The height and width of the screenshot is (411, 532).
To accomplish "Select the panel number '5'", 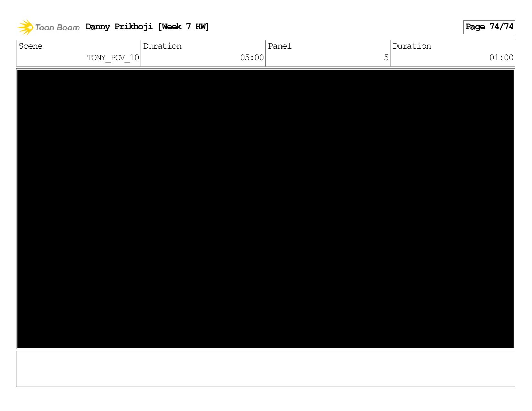I will (x=386, y=58).
